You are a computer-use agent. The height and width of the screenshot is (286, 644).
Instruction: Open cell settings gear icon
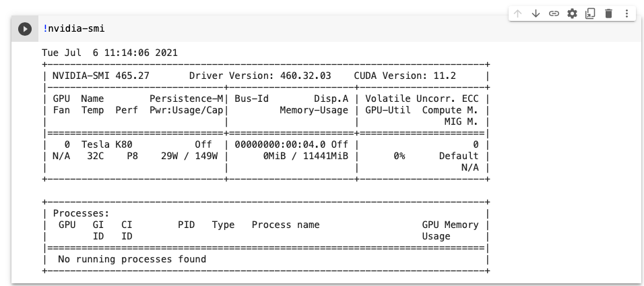coord(572,13)
